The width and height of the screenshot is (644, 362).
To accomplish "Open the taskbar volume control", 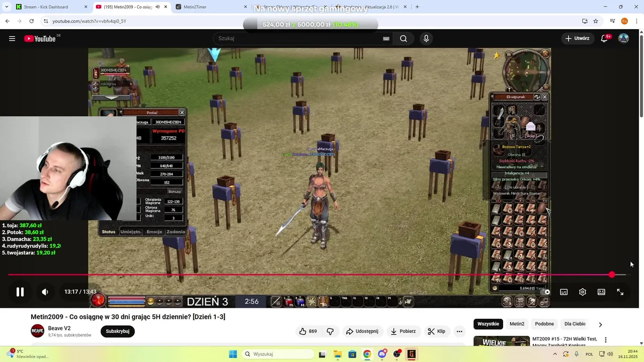I will point(610,354).
